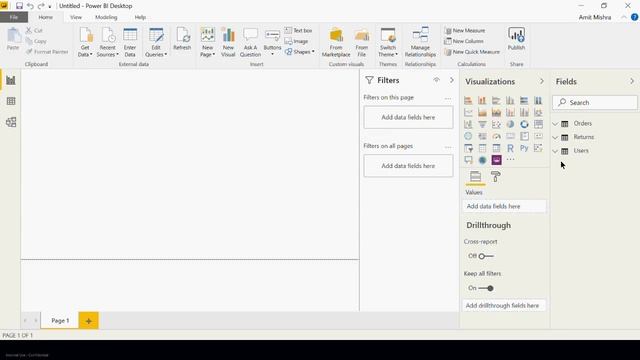
Task: Expand the Returns table
Action: tap(555, 137)
